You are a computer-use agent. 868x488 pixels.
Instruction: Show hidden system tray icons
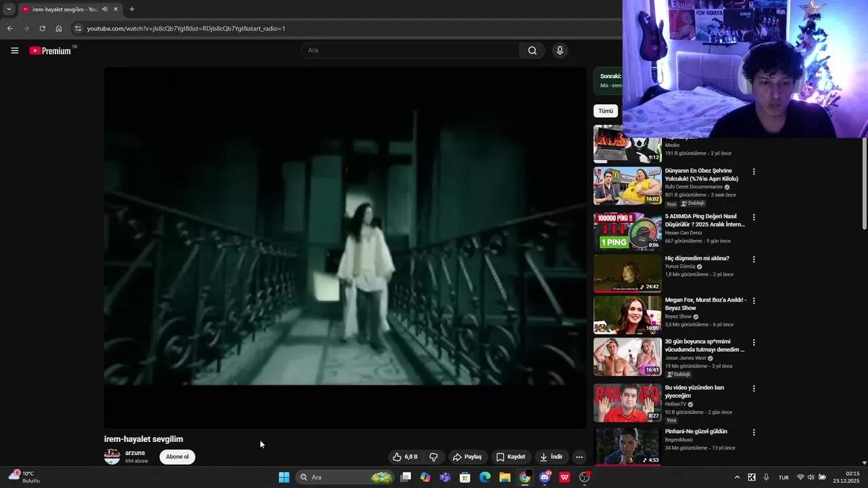point(737,477)
